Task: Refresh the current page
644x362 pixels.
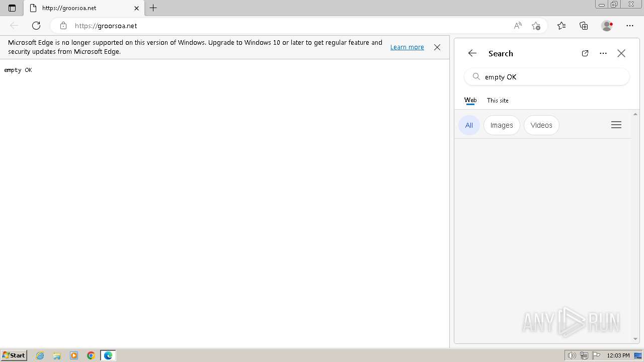Action: click(36, 26)
